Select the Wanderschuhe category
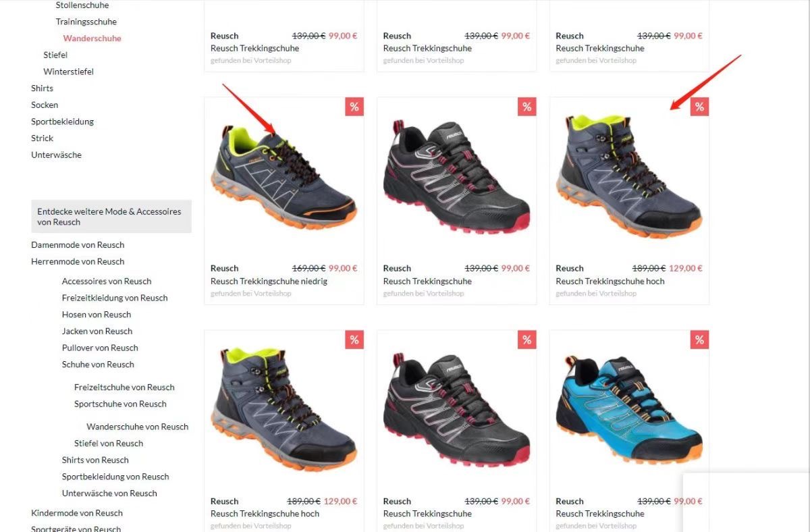Image resolution: width=810 pixels, height=532 pixels. (x=92, y=38)
